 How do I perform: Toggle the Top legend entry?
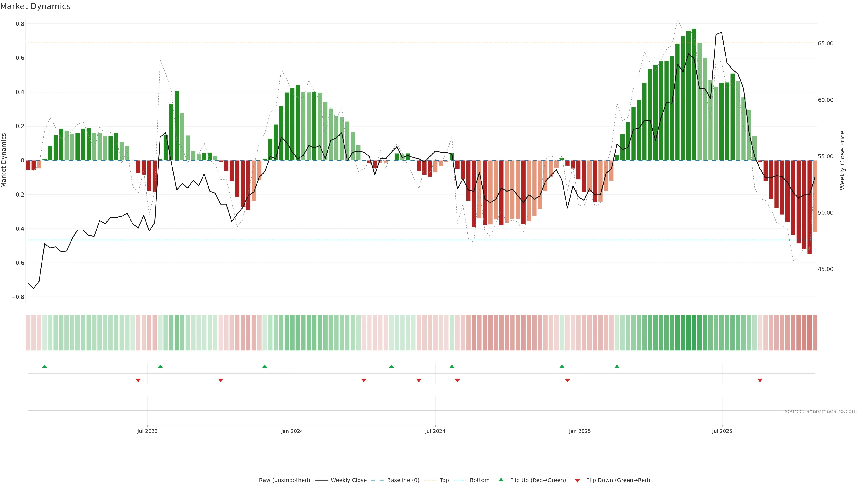coord(444,480)
